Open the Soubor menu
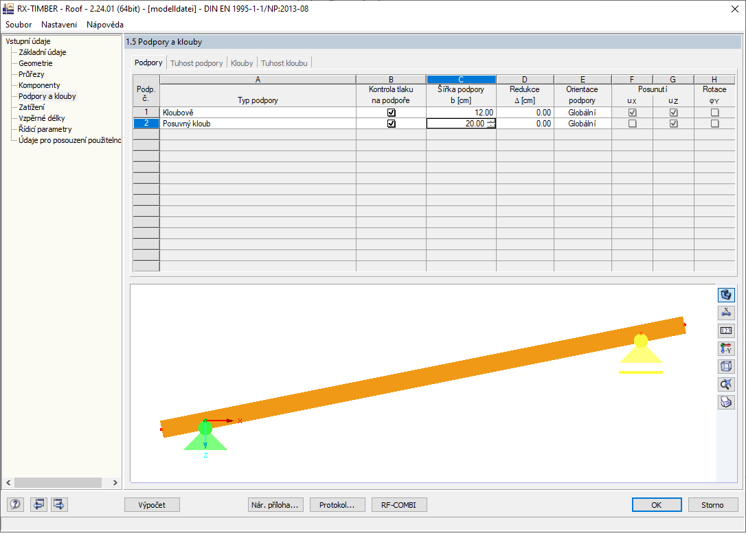746x560 pixels. point(19,25)
